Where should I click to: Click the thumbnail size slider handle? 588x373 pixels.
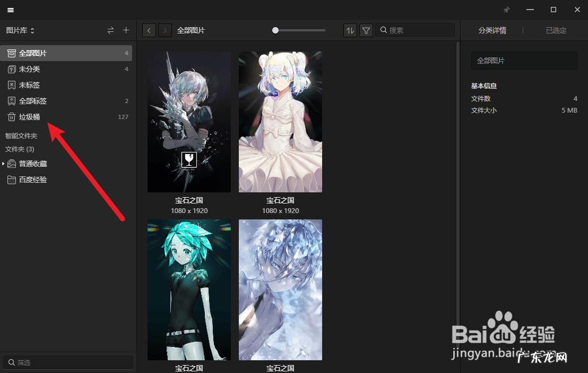(x=275, y=30)
